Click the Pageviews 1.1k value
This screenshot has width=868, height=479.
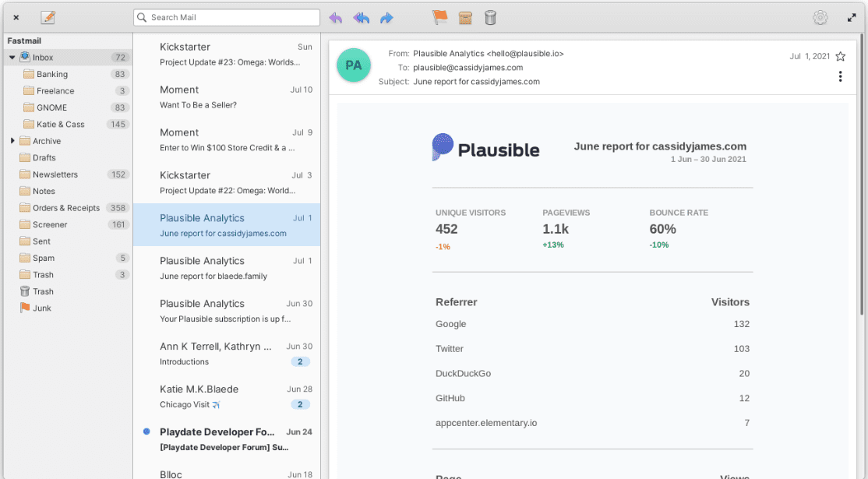click(x=556, y=229)
